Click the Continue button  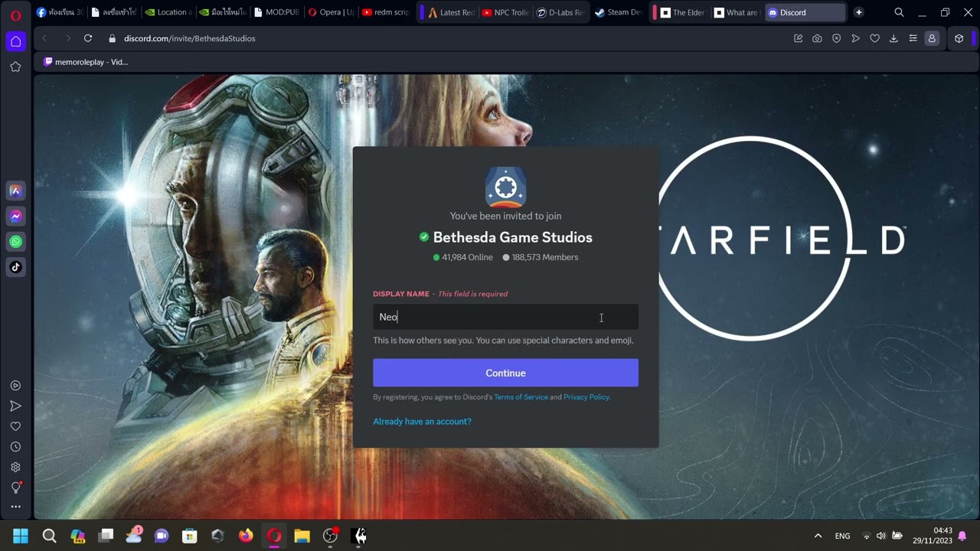click(x=505, y=373)
